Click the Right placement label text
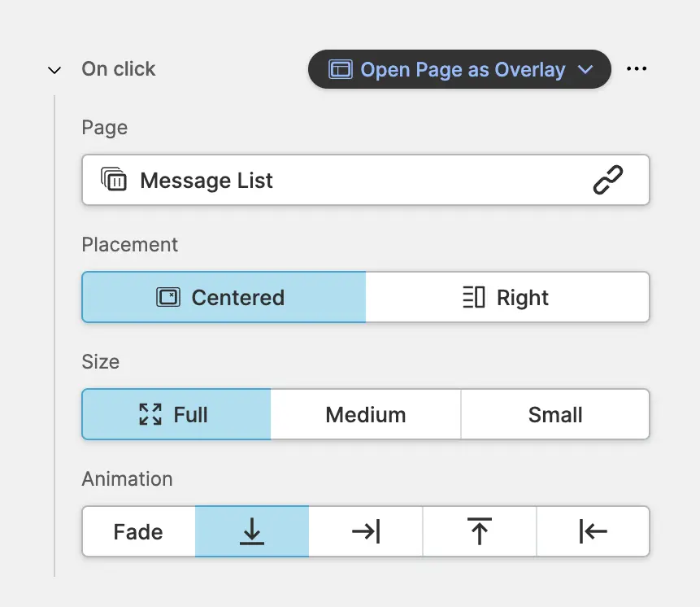700x607 pixels. click(523, 298)
